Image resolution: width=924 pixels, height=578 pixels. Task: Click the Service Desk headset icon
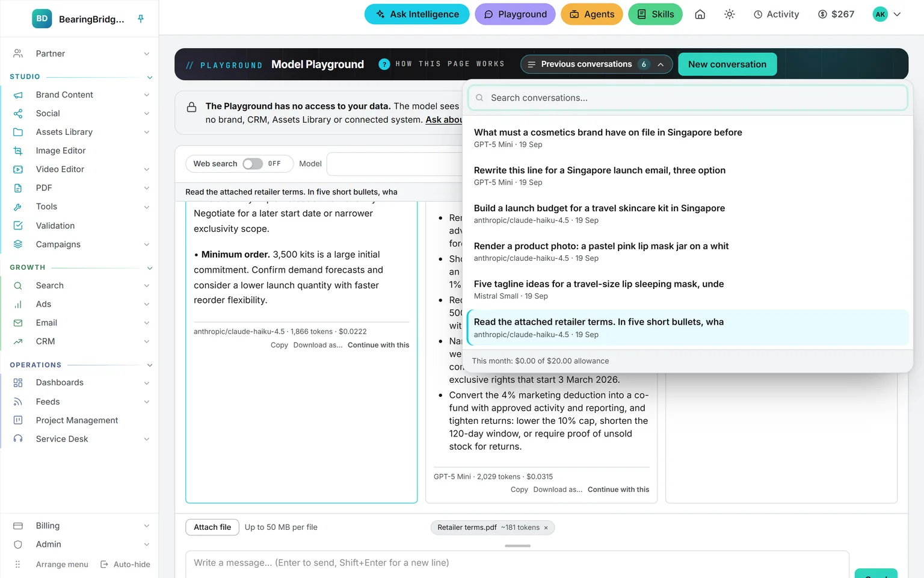coord(18,439)
